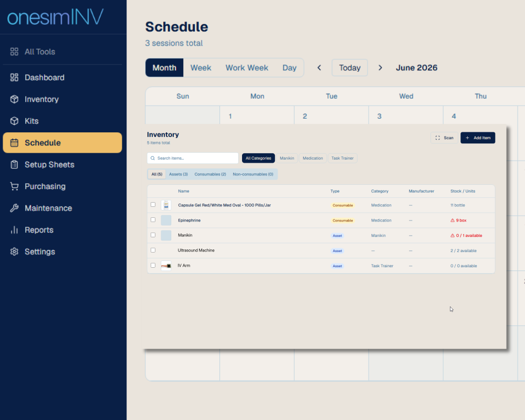Screen dimensions: 525x420
Task: Select the IV Arm row checkbox
Action: tap(153, 266)
